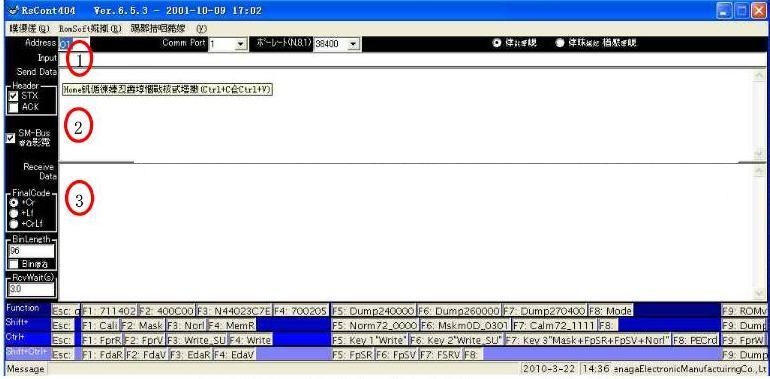Click the F7: Calm72_1111 shift button

point(554,325)
